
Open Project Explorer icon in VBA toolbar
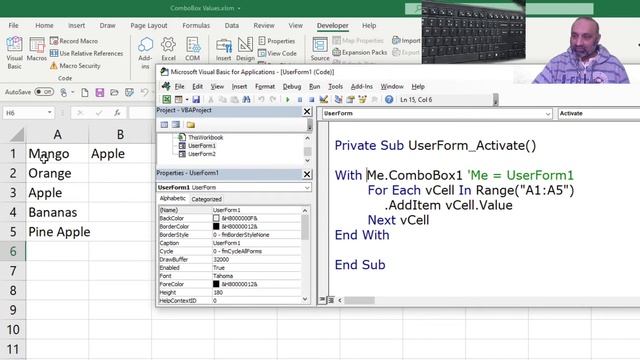pyautogui.click(x=338, y=99)
